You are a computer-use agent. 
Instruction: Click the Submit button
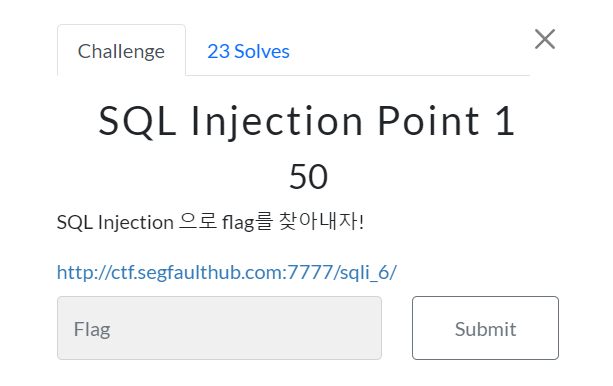[x=485, y=328]
